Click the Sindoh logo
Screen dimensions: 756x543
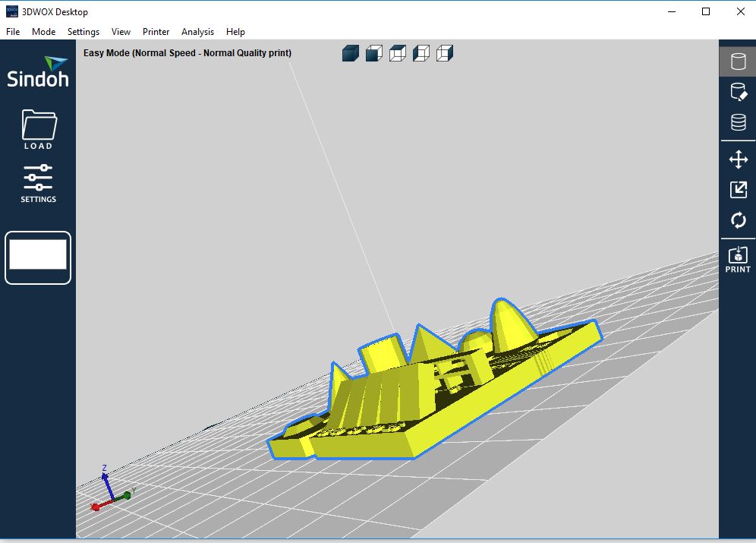coord(38,72)
